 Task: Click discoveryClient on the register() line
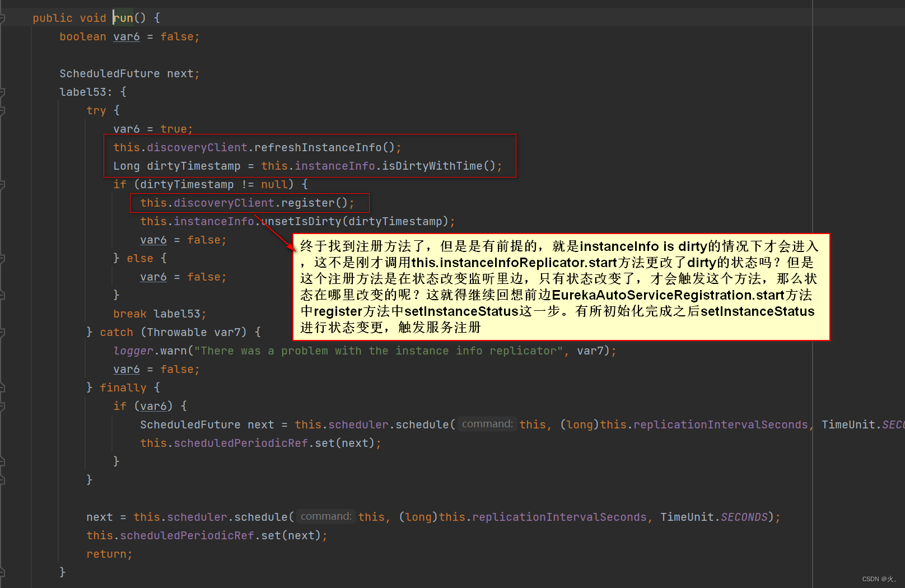click(224, 203)
